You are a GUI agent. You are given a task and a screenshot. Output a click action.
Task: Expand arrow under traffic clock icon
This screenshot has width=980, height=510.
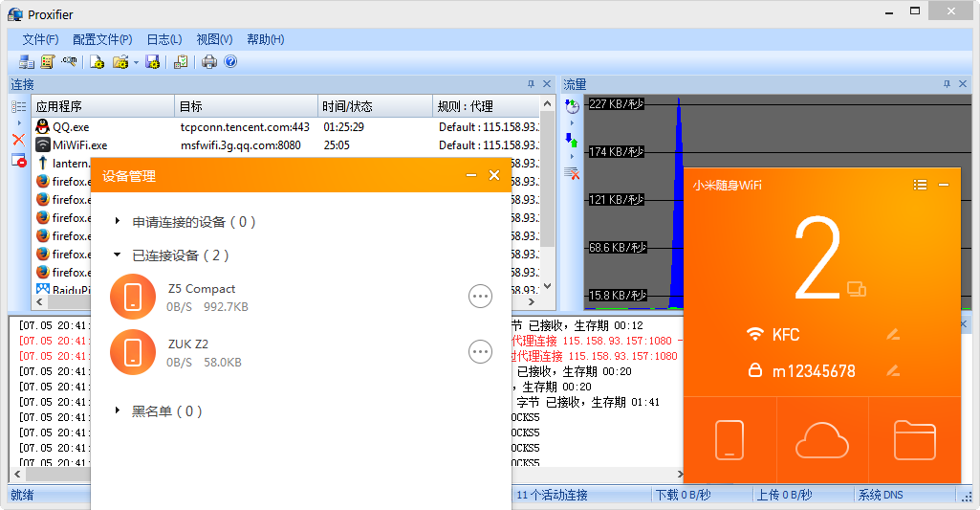(x=572, y=123)
